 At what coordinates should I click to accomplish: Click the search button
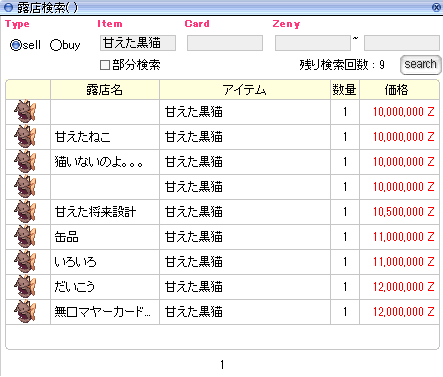pos(420,64)
